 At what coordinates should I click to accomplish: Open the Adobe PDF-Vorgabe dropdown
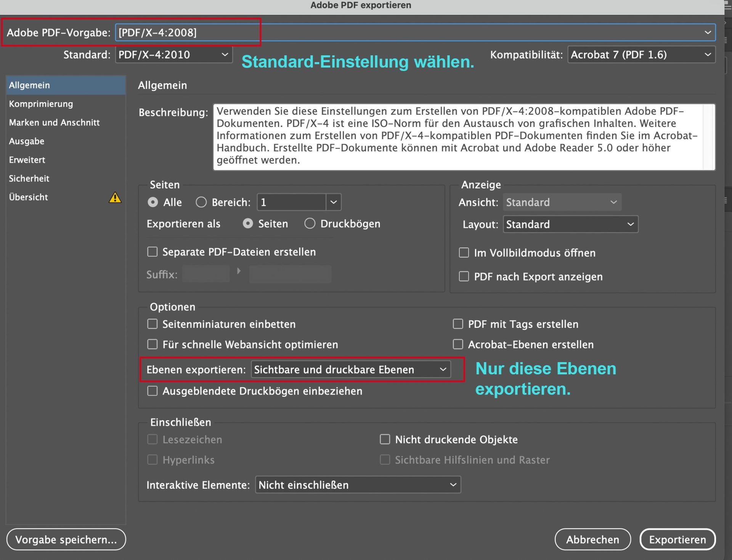pos(415,32)
